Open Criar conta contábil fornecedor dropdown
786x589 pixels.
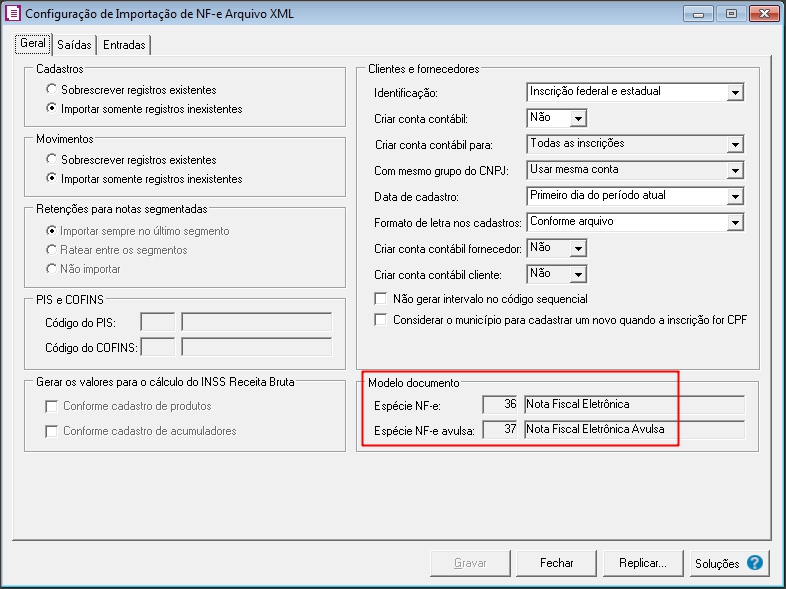[577, 248]
